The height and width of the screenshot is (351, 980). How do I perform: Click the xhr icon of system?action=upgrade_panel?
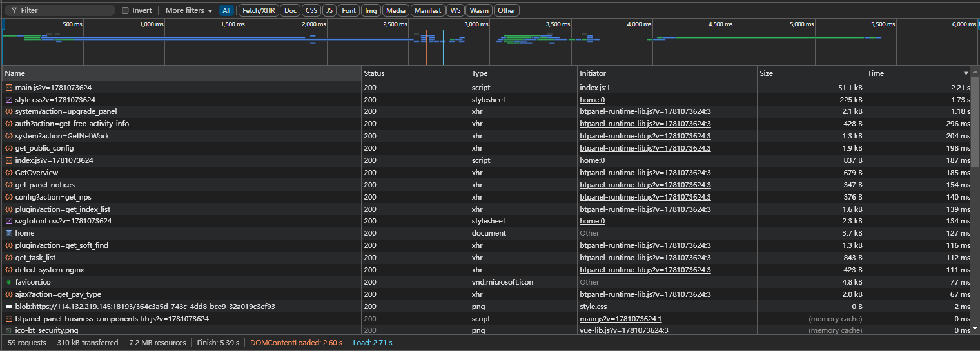tap(9, 111)
